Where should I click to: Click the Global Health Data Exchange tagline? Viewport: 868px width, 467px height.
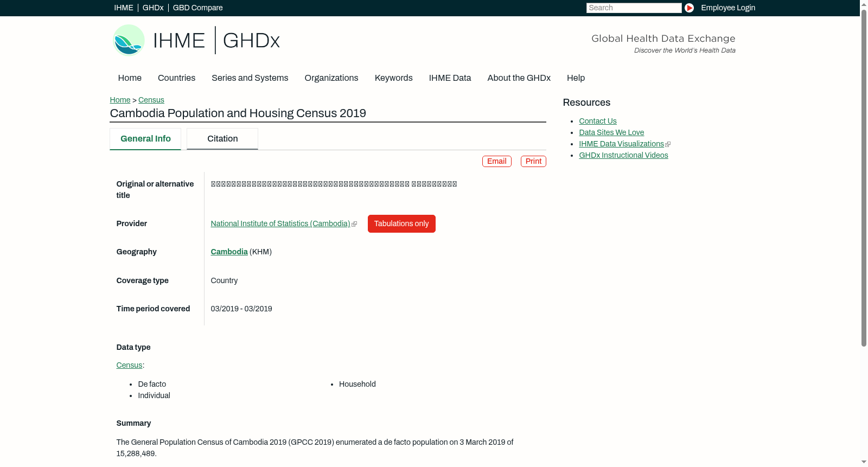pos(663,39)
